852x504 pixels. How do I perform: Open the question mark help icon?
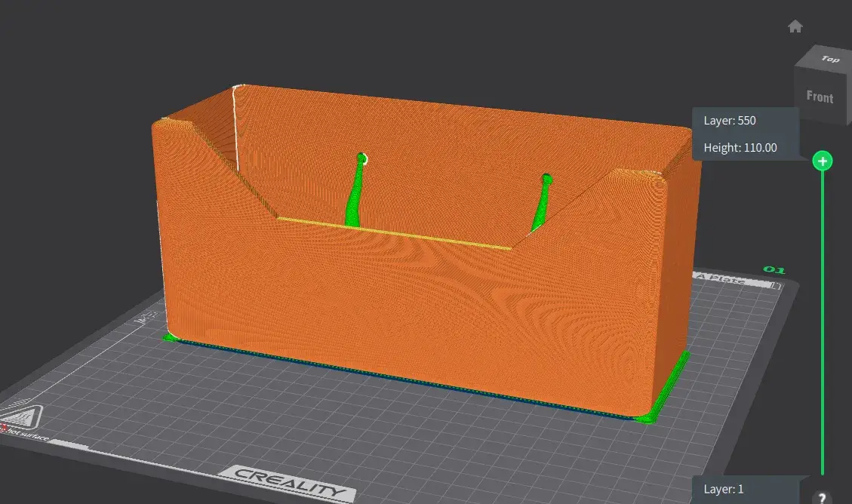[x=822, y=497]
